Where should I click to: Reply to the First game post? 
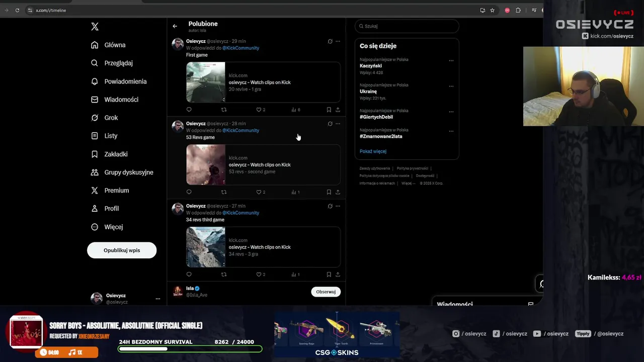point(189,110)
